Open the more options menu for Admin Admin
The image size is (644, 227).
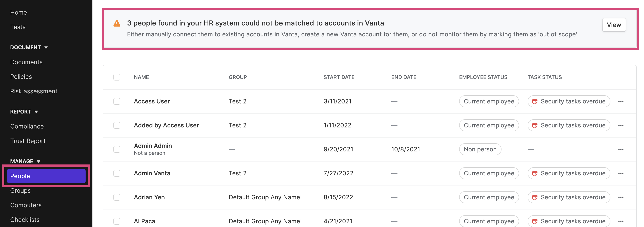[x=620, y=149]
